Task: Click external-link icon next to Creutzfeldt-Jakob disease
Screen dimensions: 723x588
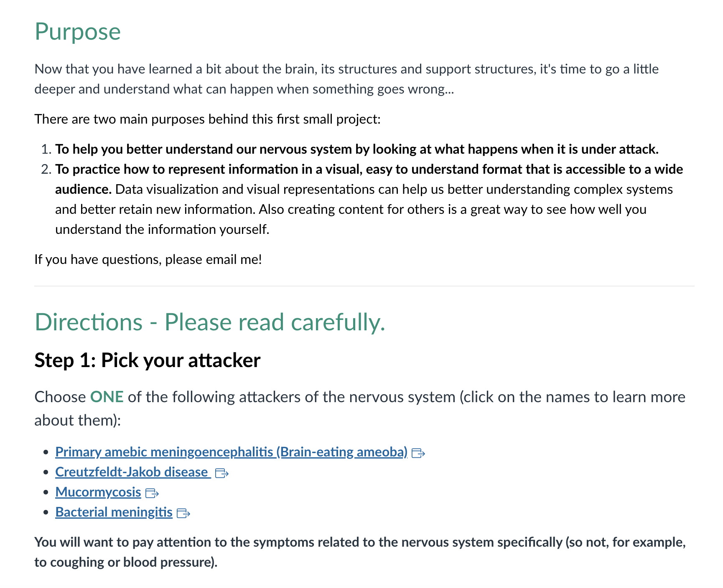Action: tap(222, 473)
